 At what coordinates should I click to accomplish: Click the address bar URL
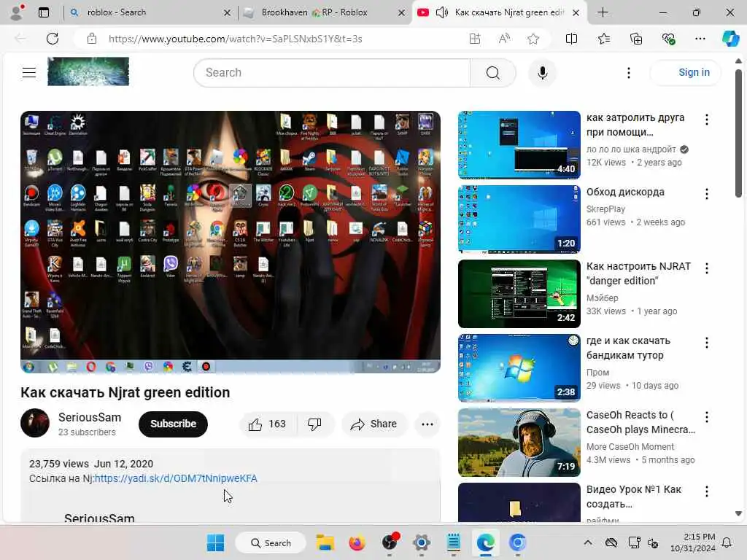click(236, 39)
